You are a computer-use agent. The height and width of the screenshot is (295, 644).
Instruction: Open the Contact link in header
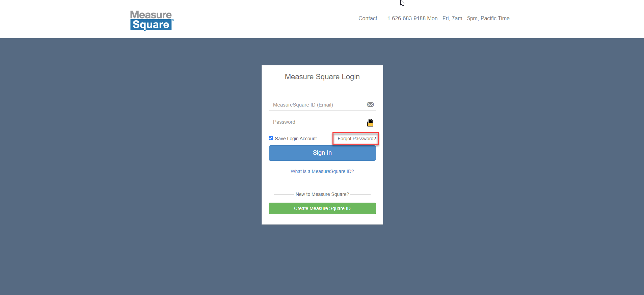pos(368,19)
